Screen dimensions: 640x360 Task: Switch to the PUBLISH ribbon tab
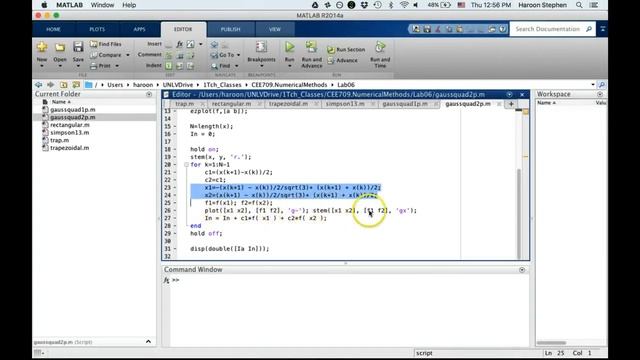tap(231, 29)
